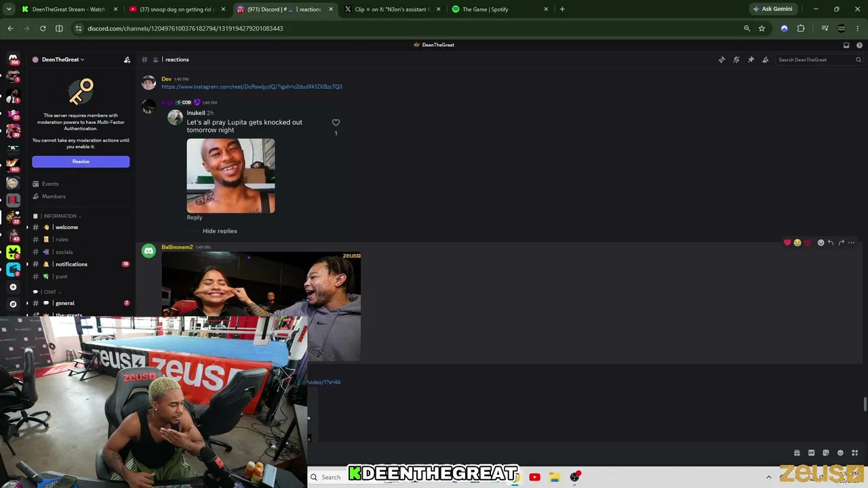
Task: Click Ask Gemini button
Action: pyautogui.click(x=772, y=9)
